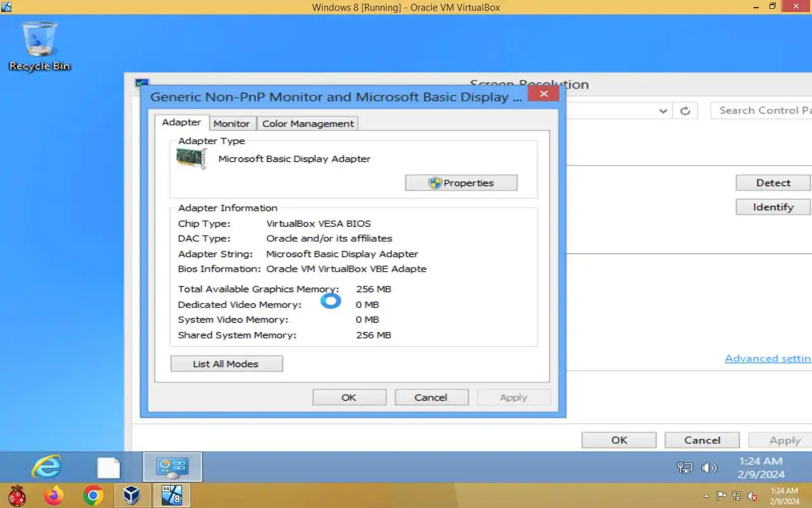Click the Identify button in Screen Resolution
This screenshot has height=508, width=812.
pyautogui.click(x=773, y=207)
